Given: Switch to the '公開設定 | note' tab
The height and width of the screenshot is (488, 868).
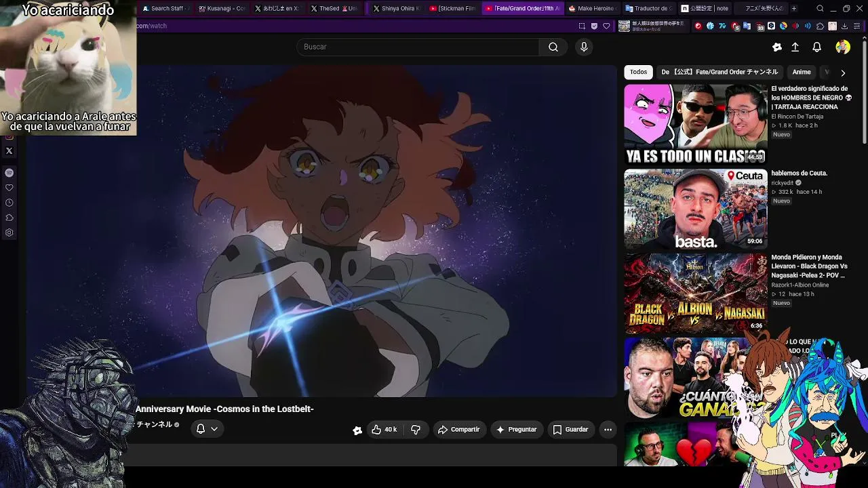Looking at the screenshot, I should [705, 9].
